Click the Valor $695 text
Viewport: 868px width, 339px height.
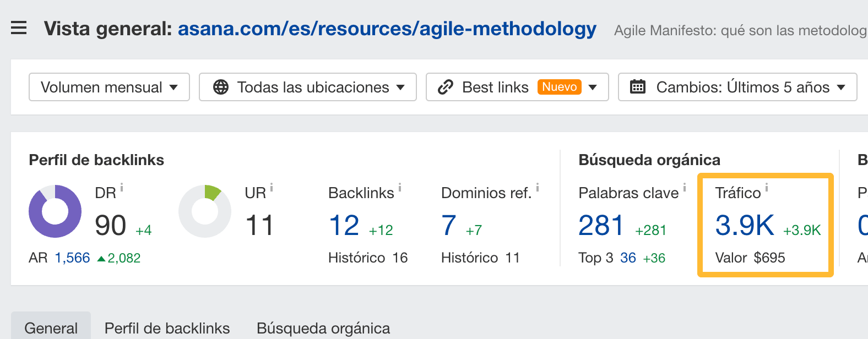tap(750, 258)
